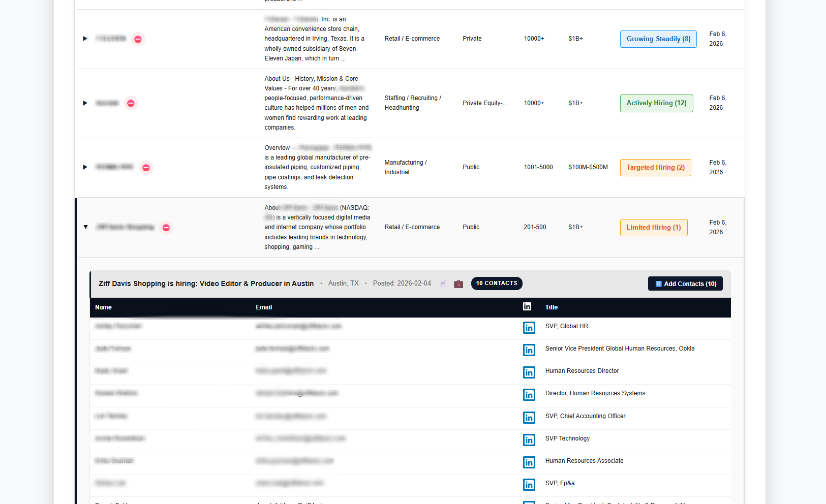Open LinkedIn profile of the SVP Technology contact
Image resolution: width=826 pixels, height=504 pixels.
tap(529, 440)
